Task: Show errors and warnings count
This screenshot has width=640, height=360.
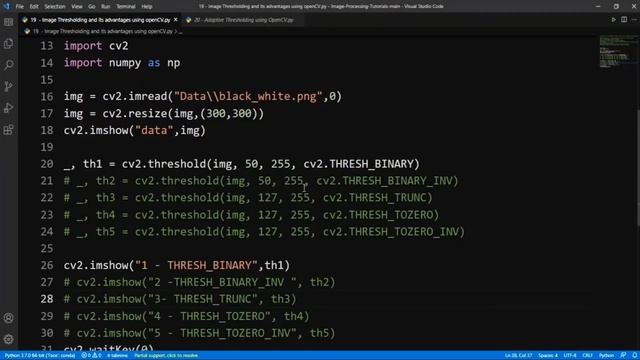Action: (x=91, y=356)
